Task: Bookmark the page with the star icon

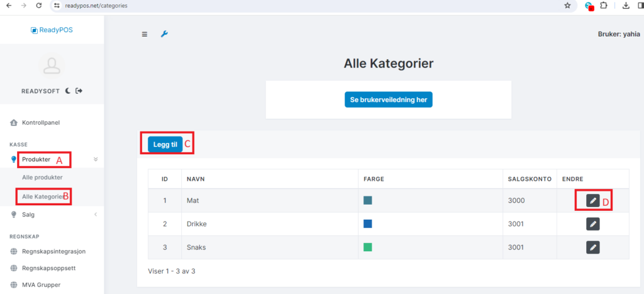Action: [568, 6]
